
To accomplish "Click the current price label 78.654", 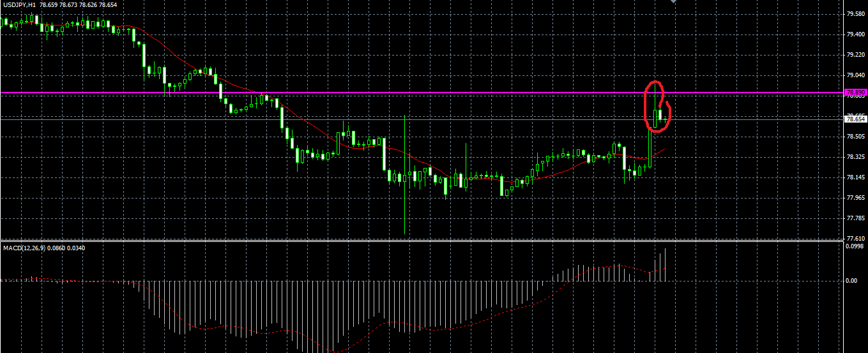I will point(855,119).
